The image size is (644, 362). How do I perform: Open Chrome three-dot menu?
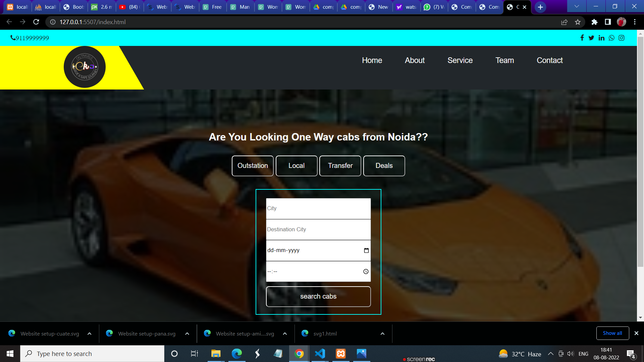click(x=635, y=22)
